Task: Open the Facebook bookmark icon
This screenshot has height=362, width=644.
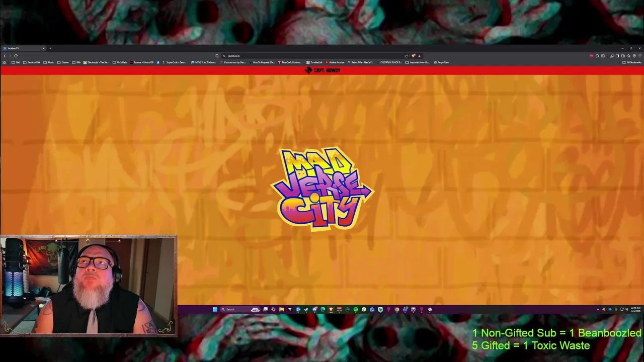Action: (x=158, y=62)
